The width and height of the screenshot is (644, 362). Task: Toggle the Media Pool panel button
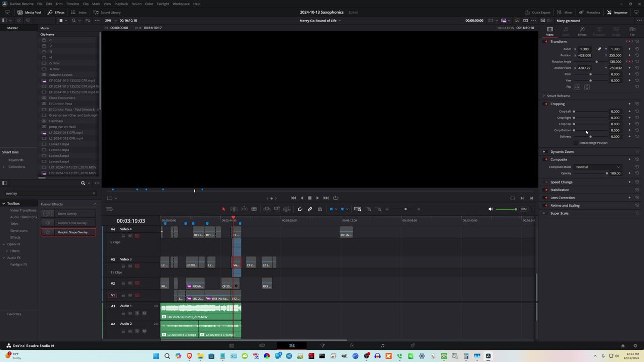(x=29, y=12)
